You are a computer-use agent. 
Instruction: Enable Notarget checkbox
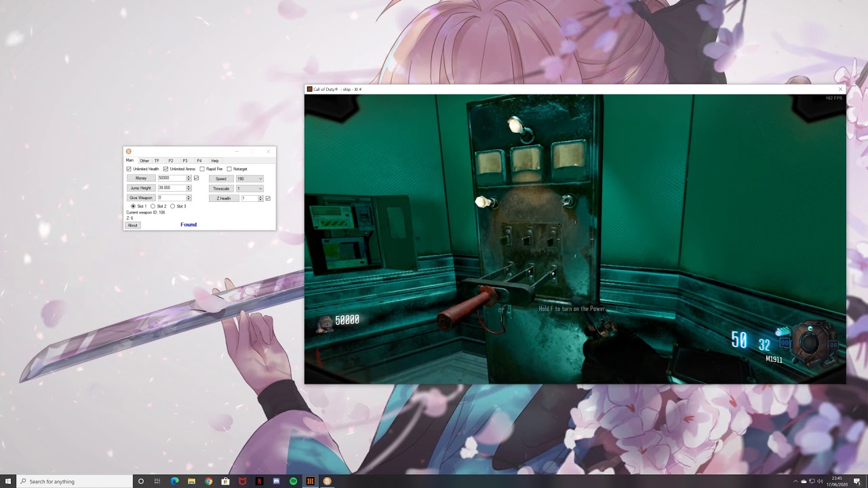click(229, 169)
